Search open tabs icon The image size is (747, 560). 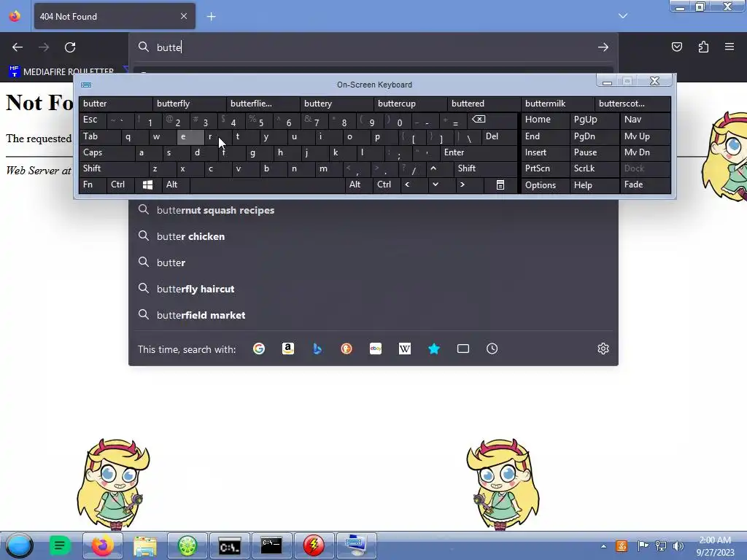tap(463, 349)
